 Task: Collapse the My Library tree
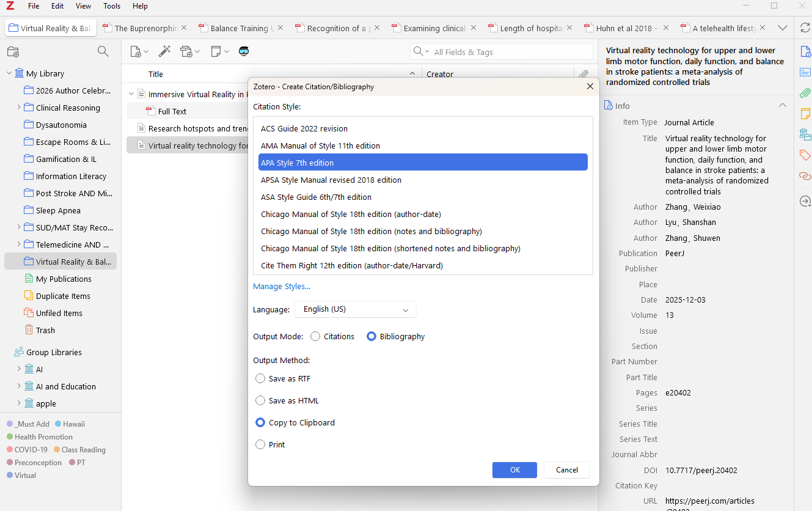tap(9, 73)
